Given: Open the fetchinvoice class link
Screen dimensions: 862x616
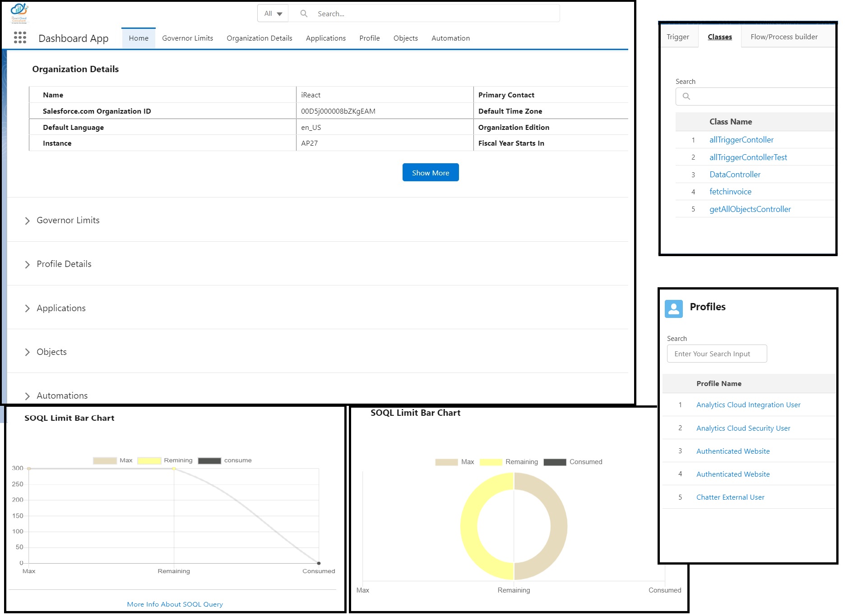Looking at the screenshot, I should point(730,192).
